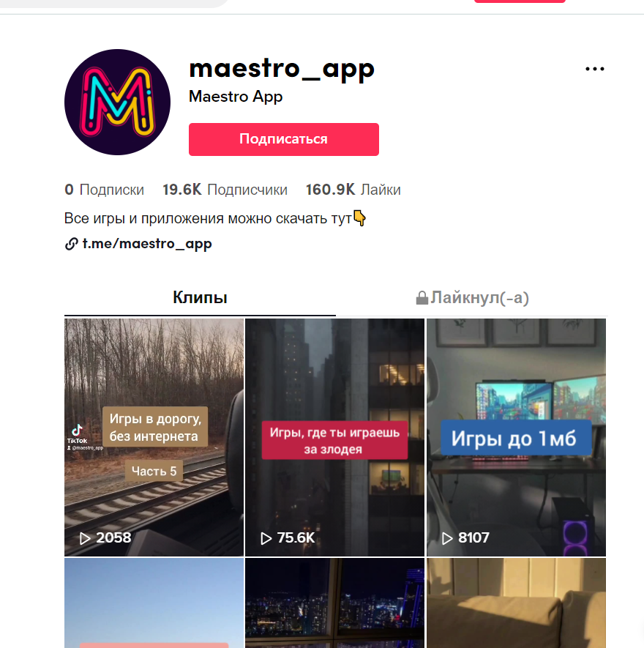Click the lock icon on Лайкнул tab
The width and height of the screenshot is (644, 648).
click(422, 297)
